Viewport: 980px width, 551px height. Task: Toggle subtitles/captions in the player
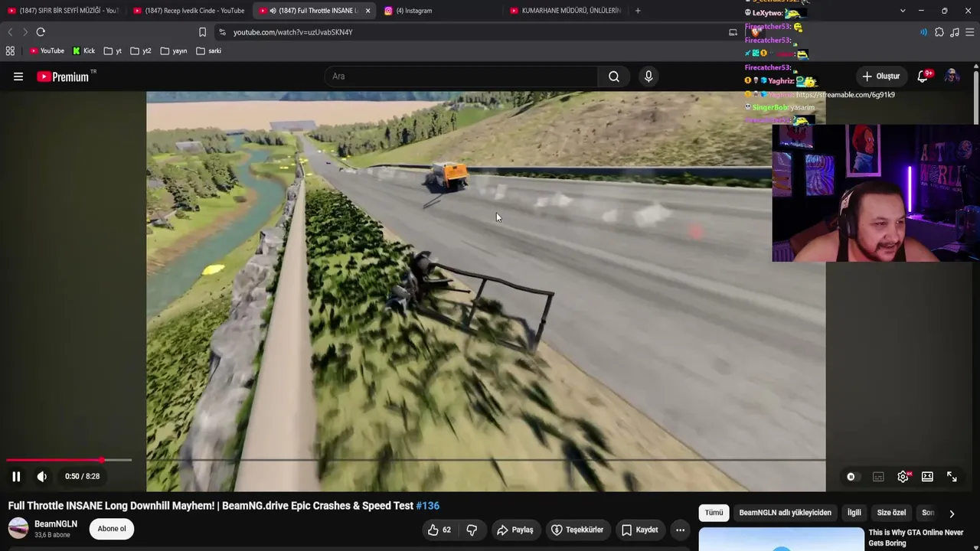tap(878, 477)
